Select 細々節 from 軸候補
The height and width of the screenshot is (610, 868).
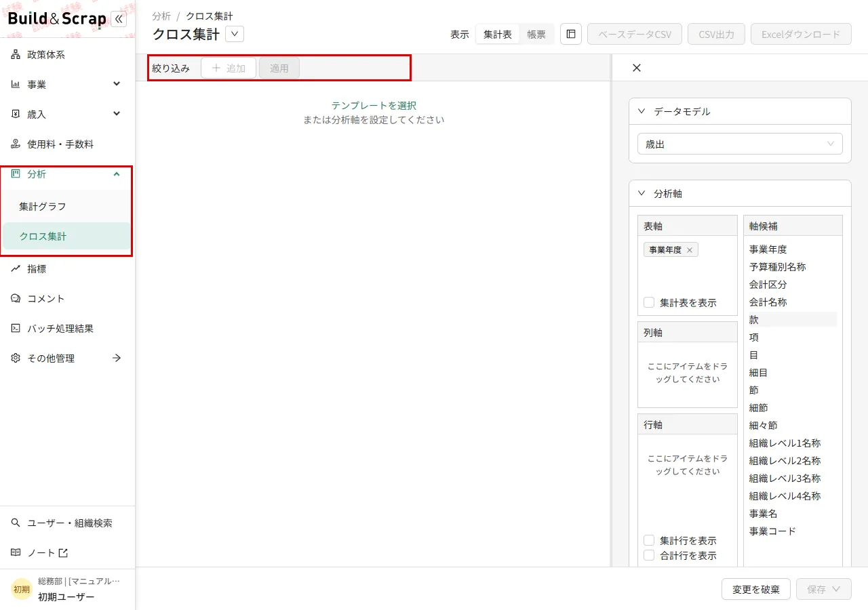click(x=764, y=426)
